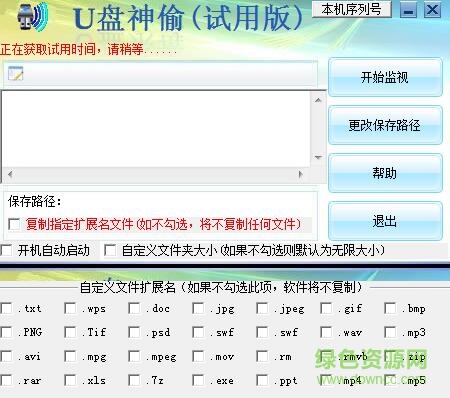Check the .doc extension box

[134, 308]
